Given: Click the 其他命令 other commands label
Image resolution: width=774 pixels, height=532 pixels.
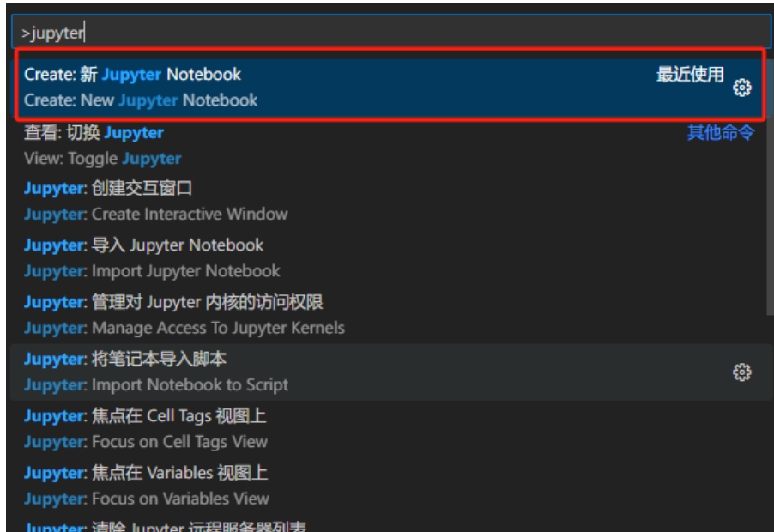Looking at the screenshot, I should click(720, 133).
